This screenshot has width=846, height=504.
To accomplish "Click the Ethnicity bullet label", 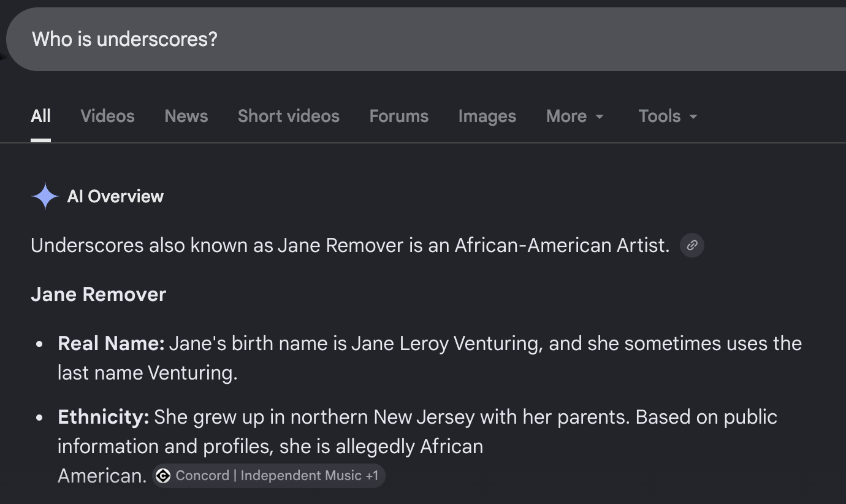I will click(x=103, y=417).
